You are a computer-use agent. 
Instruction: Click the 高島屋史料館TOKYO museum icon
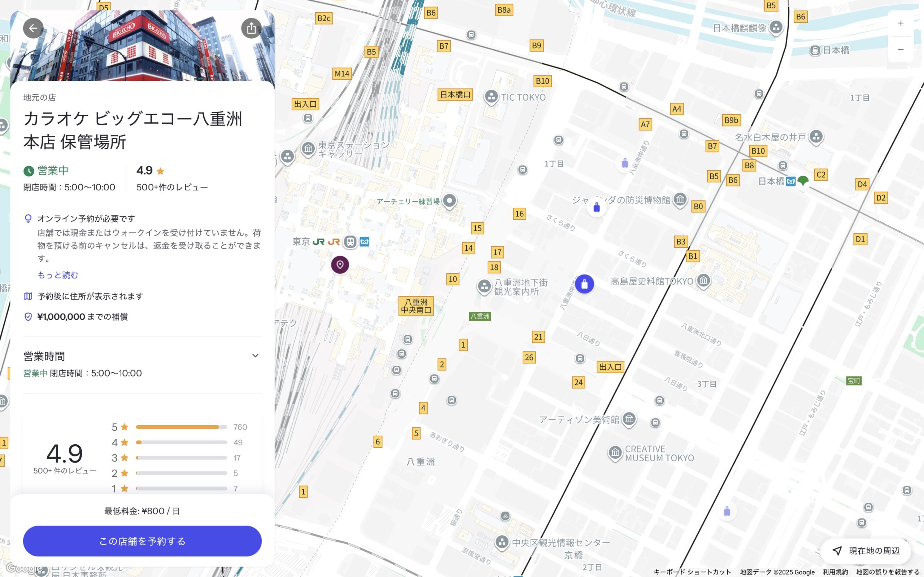pos(703,281)
